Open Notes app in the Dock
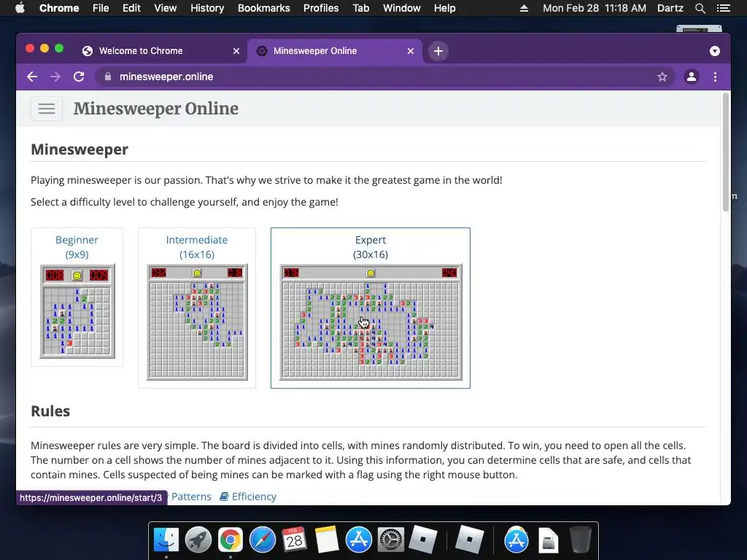The image size is (747, 560). click(x=326, y=540)
